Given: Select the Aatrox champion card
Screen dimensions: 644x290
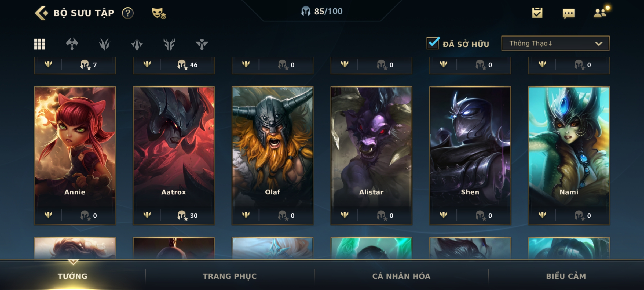Looking at the screenshot, I should (174, 155).
